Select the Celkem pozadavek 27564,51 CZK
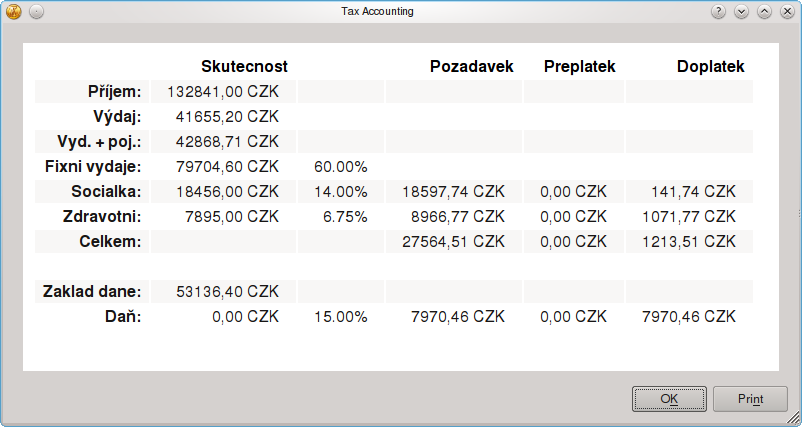 click(x=453, y=241)
